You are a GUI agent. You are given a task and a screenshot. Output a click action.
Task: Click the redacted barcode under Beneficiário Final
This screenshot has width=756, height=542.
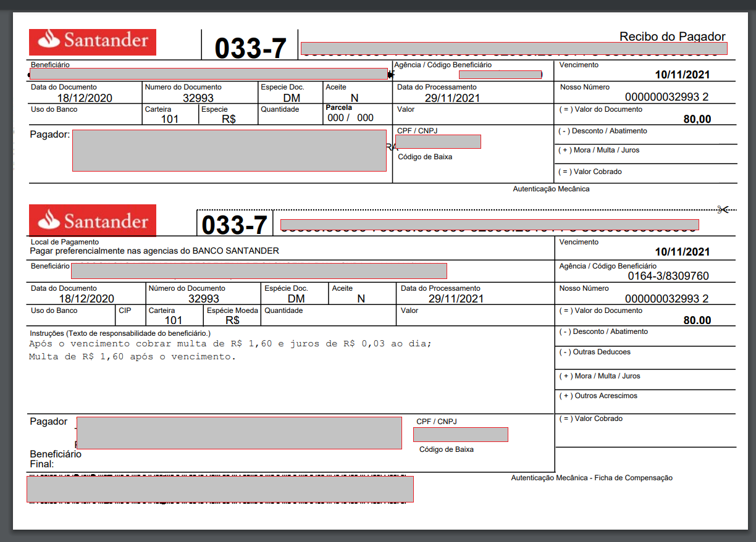(x=220, y=489)
